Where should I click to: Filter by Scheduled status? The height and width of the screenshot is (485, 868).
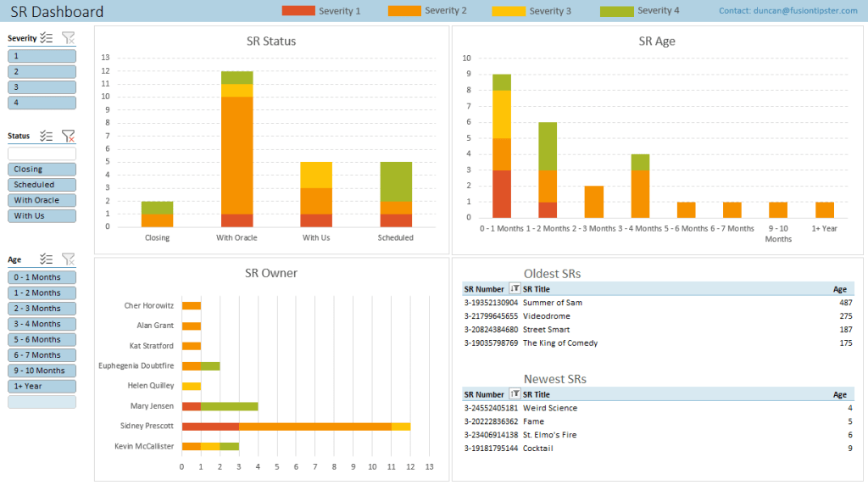tap(42, 185)
